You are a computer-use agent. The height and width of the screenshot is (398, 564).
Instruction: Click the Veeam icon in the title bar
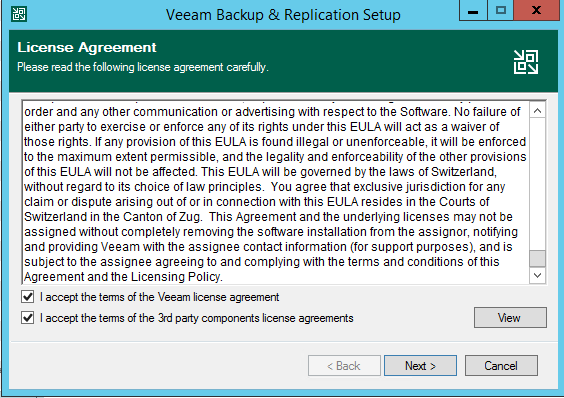point(19,14)
